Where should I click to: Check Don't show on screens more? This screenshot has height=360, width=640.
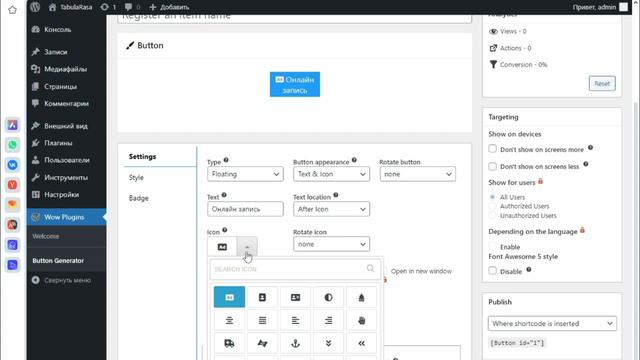493,149
